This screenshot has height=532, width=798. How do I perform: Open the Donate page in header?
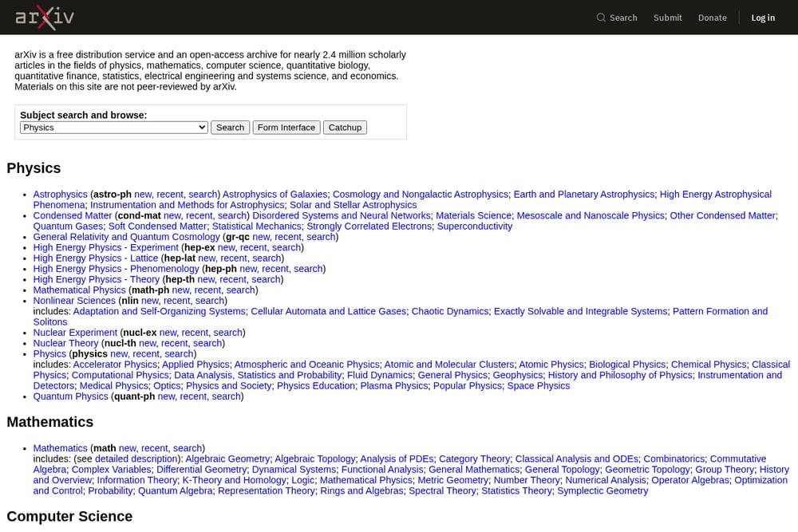(712, 18)
